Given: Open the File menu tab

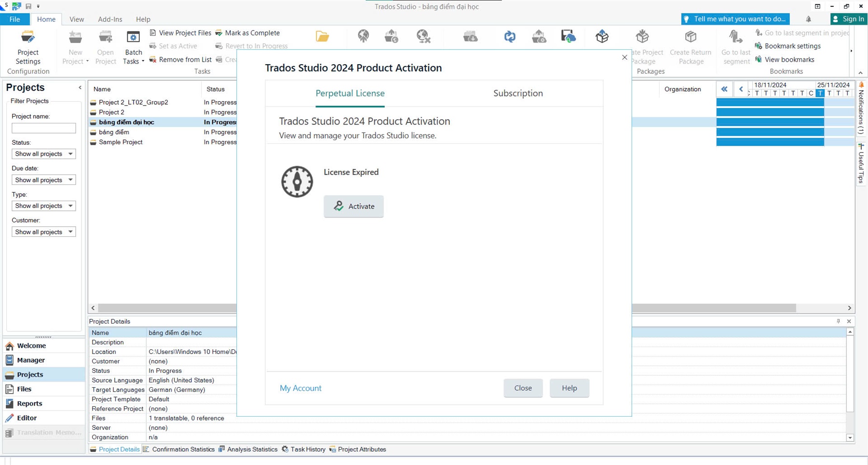Looking at the screenshot, I should pyautogui.click(x=15, y=19).
